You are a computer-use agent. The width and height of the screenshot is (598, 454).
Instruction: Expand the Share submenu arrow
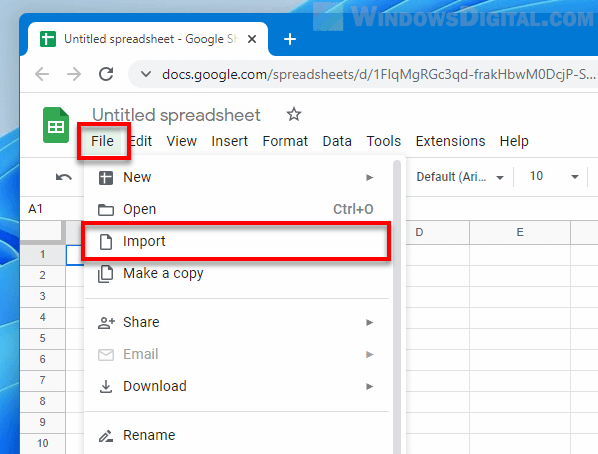coord(369,322)
